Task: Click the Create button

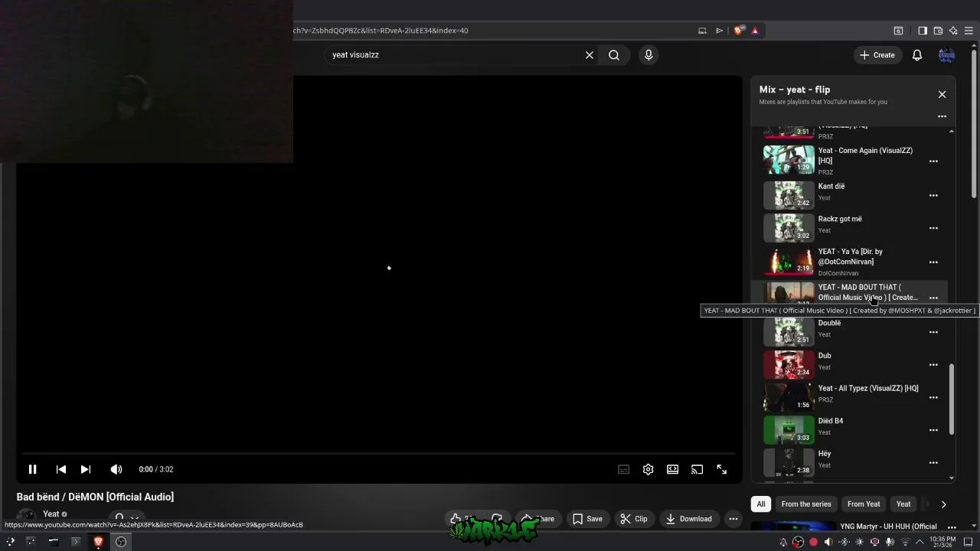Action: [877, 55]
